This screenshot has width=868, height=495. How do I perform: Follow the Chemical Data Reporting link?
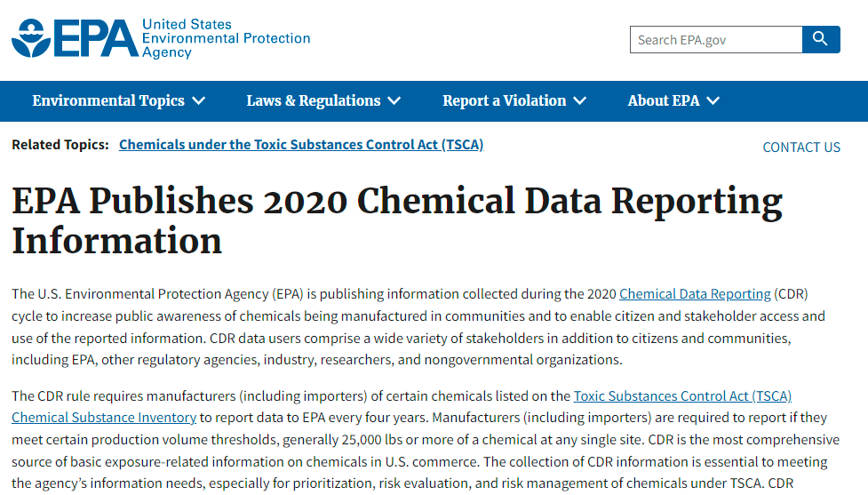[x=695, y=294]
